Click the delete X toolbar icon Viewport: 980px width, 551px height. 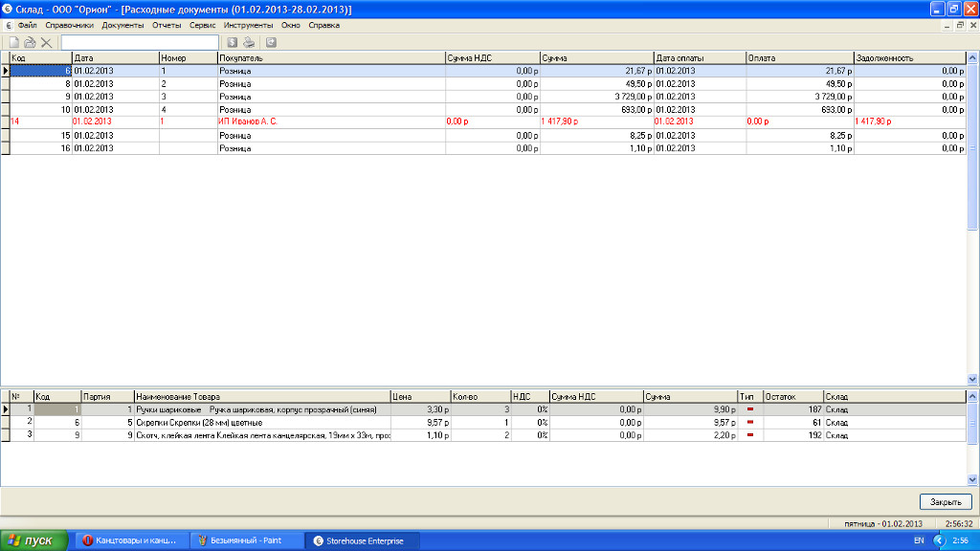[46, 42]
